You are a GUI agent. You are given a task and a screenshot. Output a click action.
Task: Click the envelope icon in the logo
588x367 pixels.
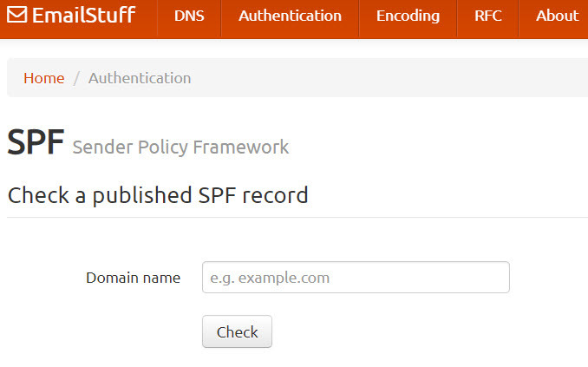(16, 15)
